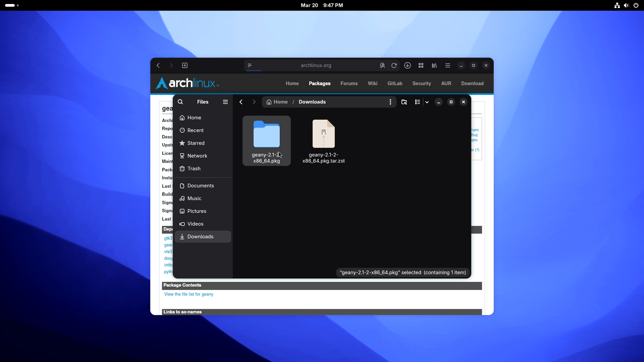Open the browser downloads popover

(x=407, y=65)
